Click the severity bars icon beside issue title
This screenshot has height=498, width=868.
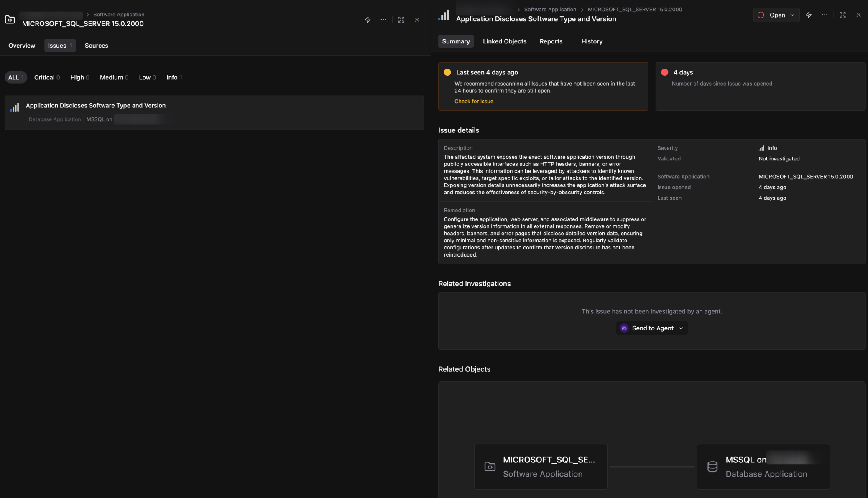click(444, 15)
